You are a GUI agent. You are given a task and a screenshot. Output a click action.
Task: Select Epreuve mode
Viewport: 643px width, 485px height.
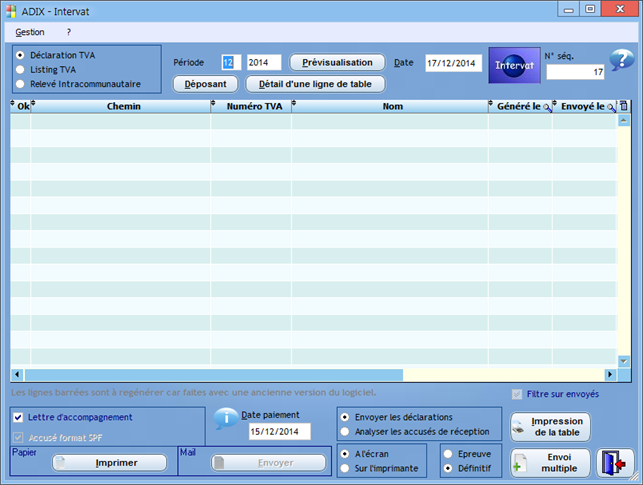pyautogui.click(x=448, y=454)
